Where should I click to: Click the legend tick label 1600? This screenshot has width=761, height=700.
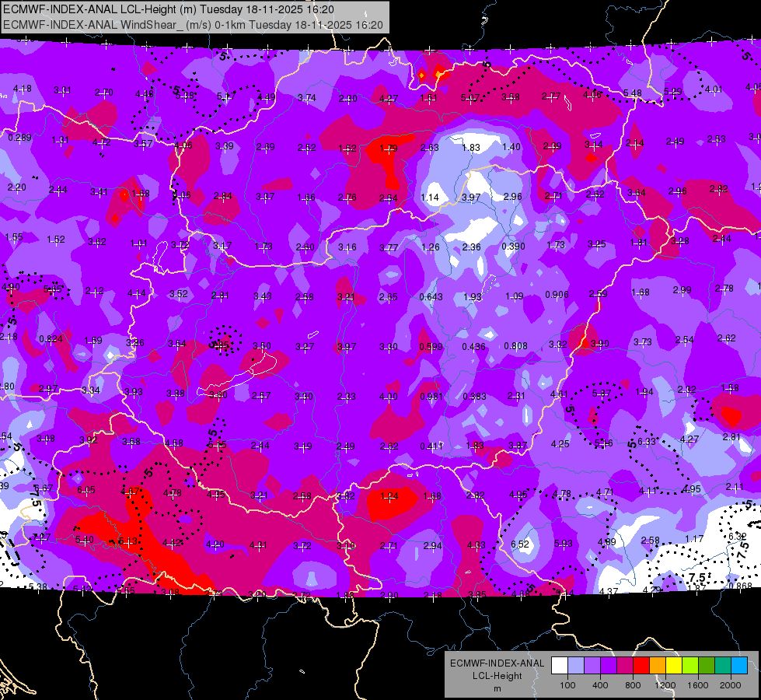coord(698,685)
